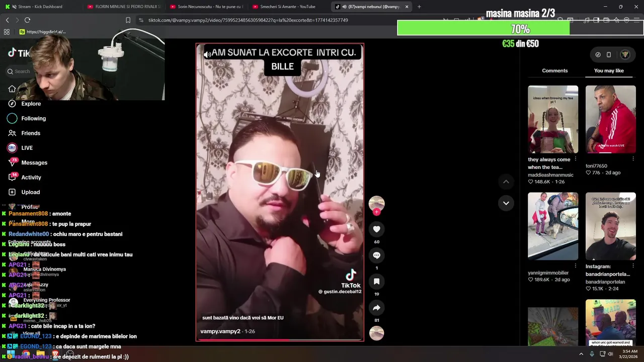Viewport: 644px width, 362px height.
Task: Save video with bookmark icon
Action: [376, 282]
